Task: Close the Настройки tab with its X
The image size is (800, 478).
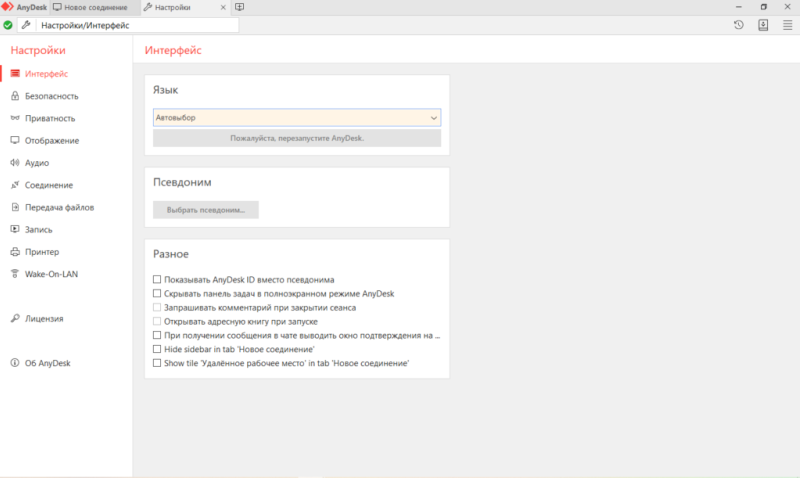Action: pos(223,8)
